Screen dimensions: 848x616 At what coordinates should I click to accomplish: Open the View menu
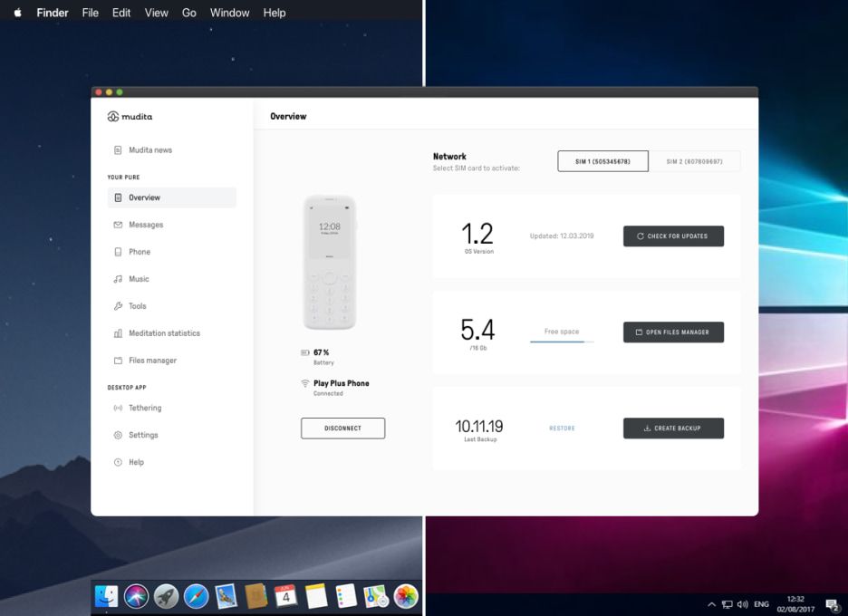[157, 13]
